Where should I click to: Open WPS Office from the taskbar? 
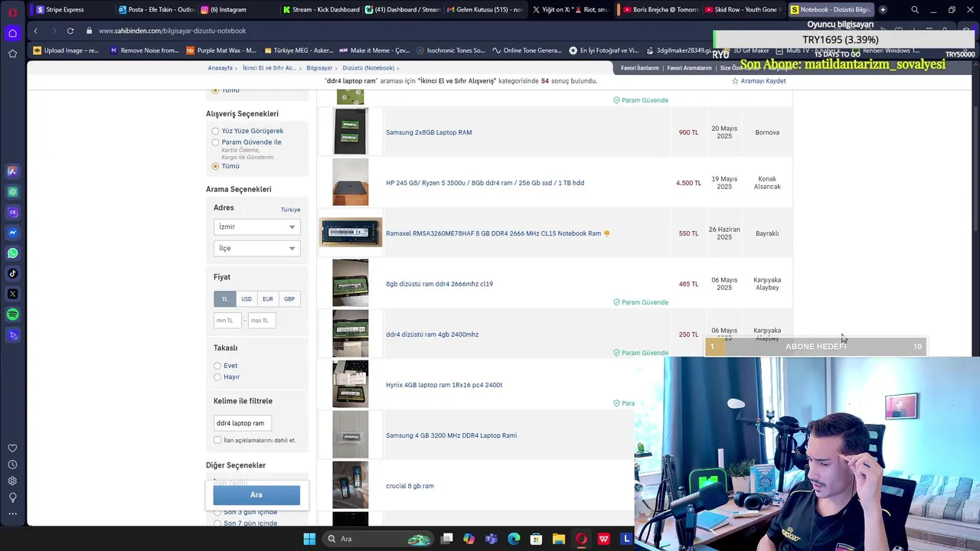(x=604, y=539)
